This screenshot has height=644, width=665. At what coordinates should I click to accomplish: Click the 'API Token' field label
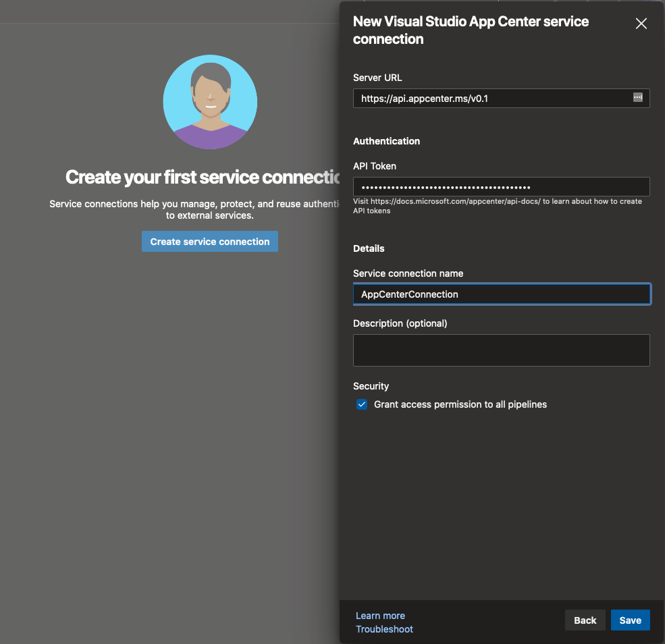[375, 166]
